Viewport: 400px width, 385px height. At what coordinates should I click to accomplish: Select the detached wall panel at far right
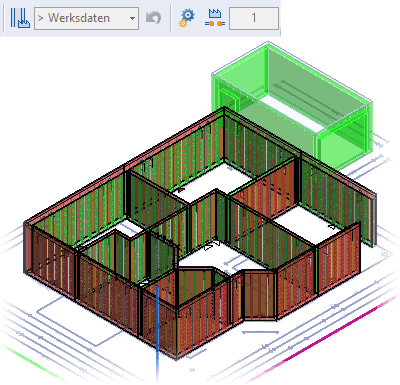pyautogui.click(x=368, y=219)
